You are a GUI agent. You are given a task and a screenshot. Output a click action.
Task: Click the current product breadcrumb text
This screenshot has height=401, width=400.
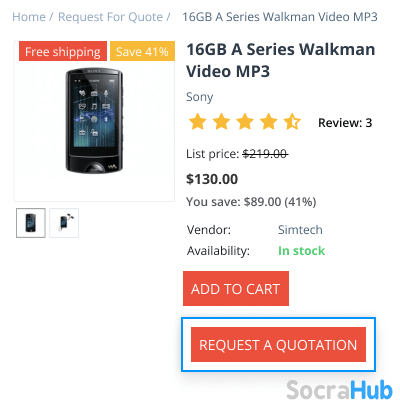pyautogui.click(x=280, y=17)
